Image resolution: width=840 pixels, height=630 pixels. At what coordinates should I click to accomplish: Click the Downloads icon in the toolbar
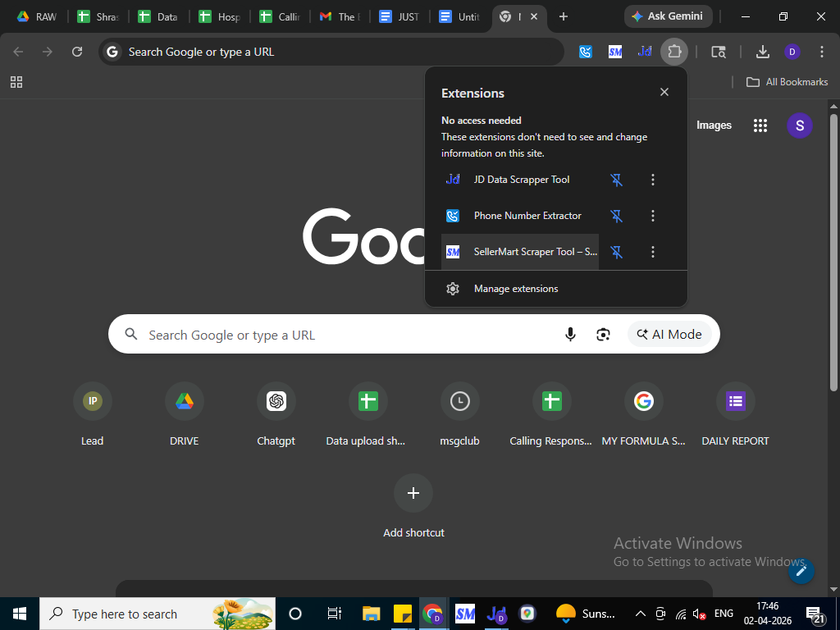click(762, 52)
